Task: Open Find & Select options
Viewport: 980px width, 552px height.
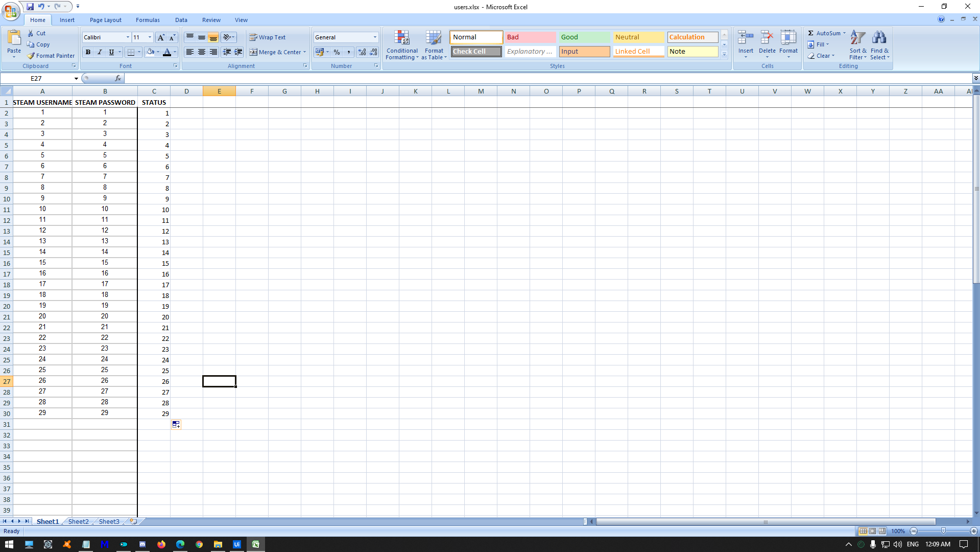Action: (x=879, y=45)
